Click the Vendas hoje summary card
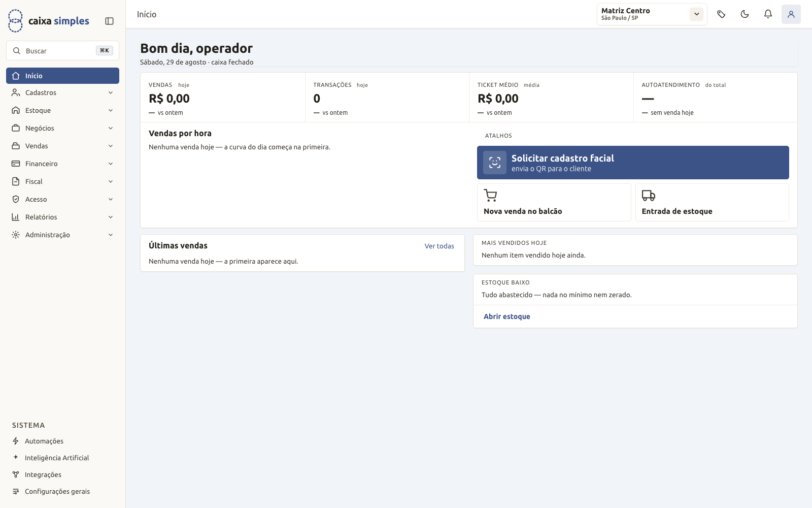 223,98
